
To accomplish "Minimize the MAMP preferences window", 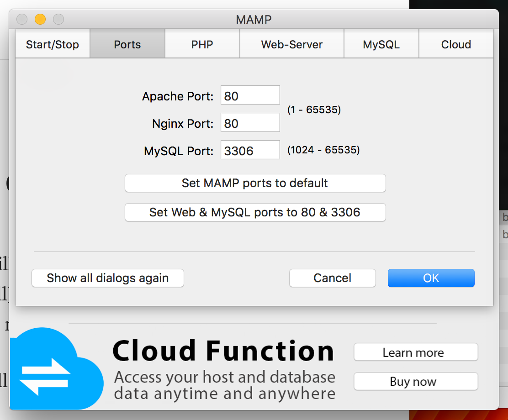I will click(x=40, y=20).
